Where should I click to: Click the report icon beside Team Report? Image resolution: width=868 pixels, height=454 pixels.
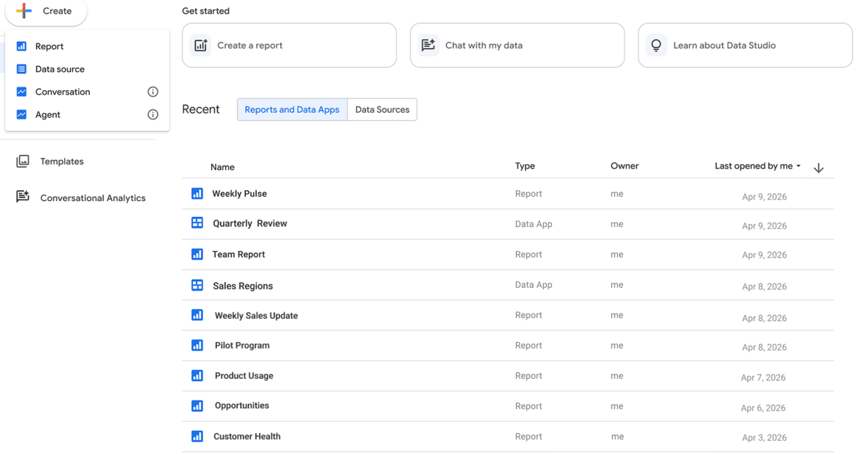pos(197,254)
